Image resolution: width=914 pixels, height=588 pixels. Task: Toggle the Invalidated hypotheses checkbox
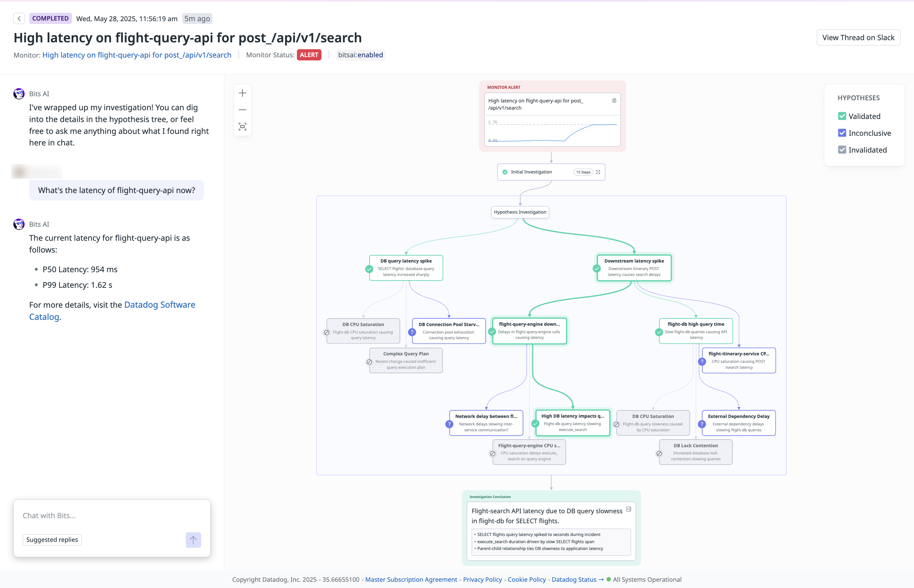(x=842, y=150)
